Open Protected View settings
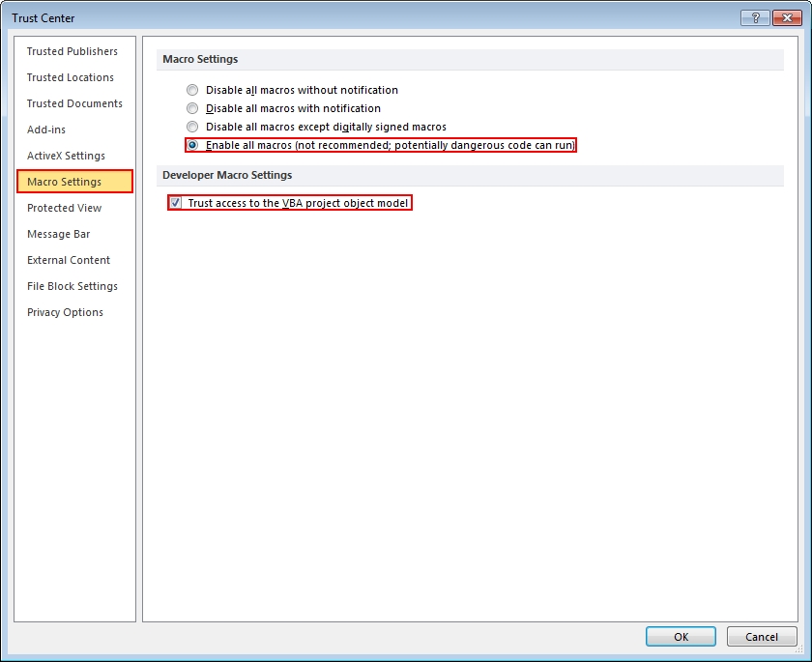 click(x=64, y=208)
